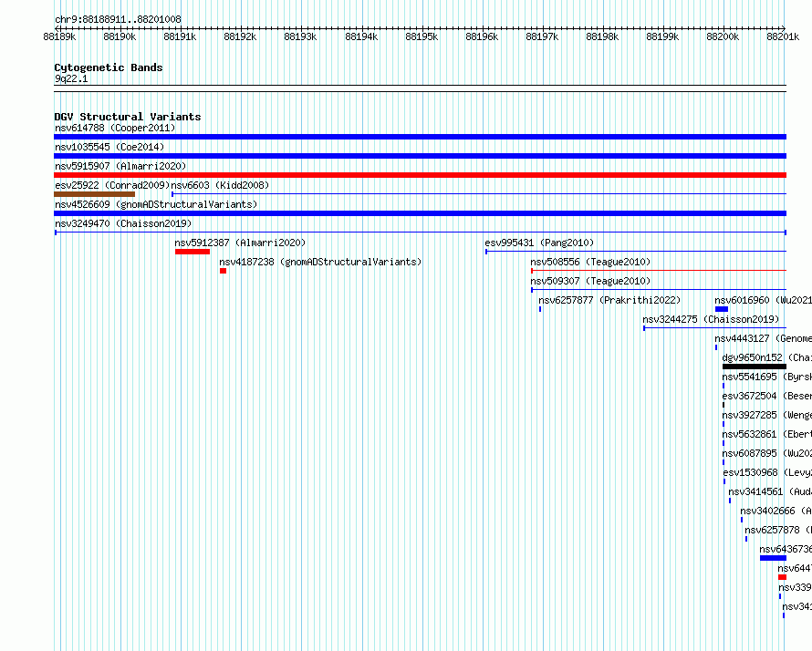Select the 9q22.1 band label

71,78
